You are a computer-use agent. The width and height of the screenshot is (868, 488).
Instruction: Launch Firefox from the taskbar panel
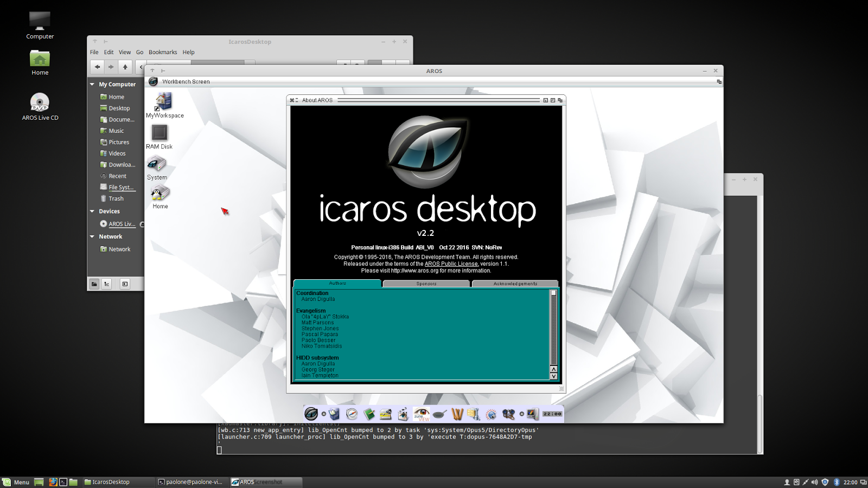coord(53,482)
